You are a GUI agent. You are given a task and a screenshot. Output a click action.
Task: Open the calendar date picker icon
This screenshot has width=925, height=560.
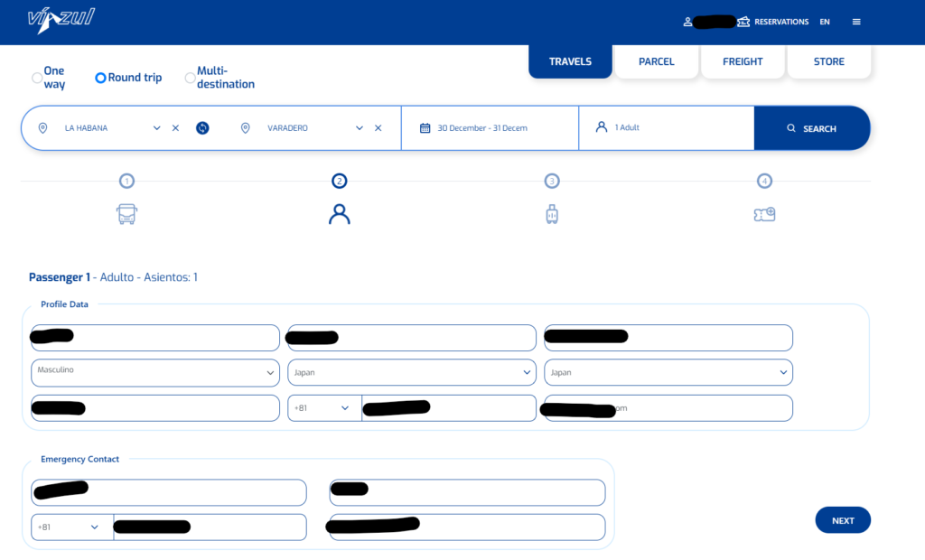point(425,128)
